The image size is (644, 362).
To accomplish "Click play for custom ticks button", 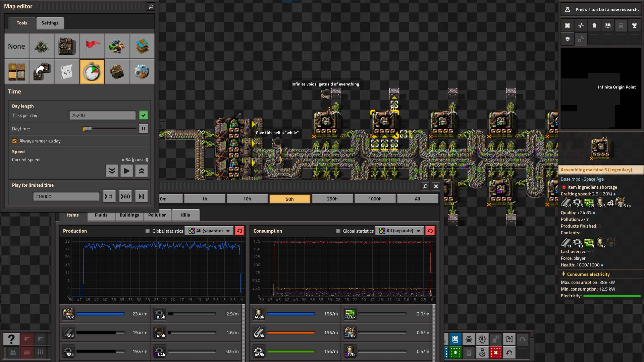I will pos(109,196).
